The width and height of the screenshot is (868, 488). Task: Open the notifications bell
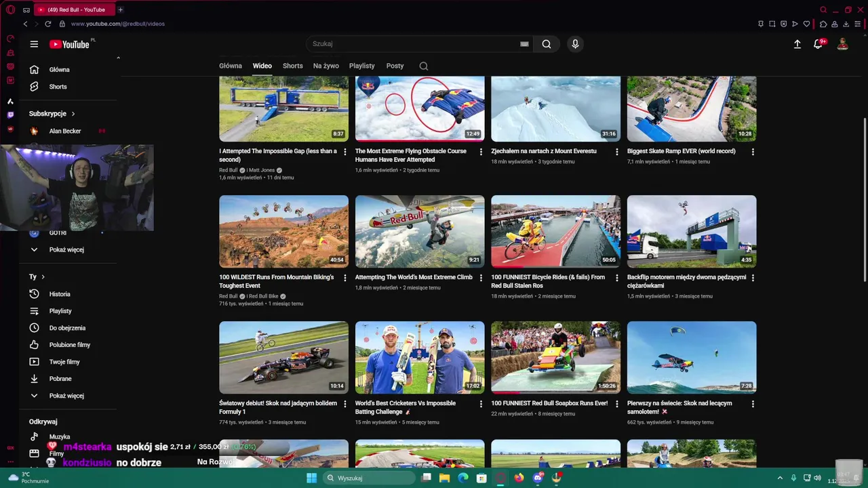tap(818, 44)
